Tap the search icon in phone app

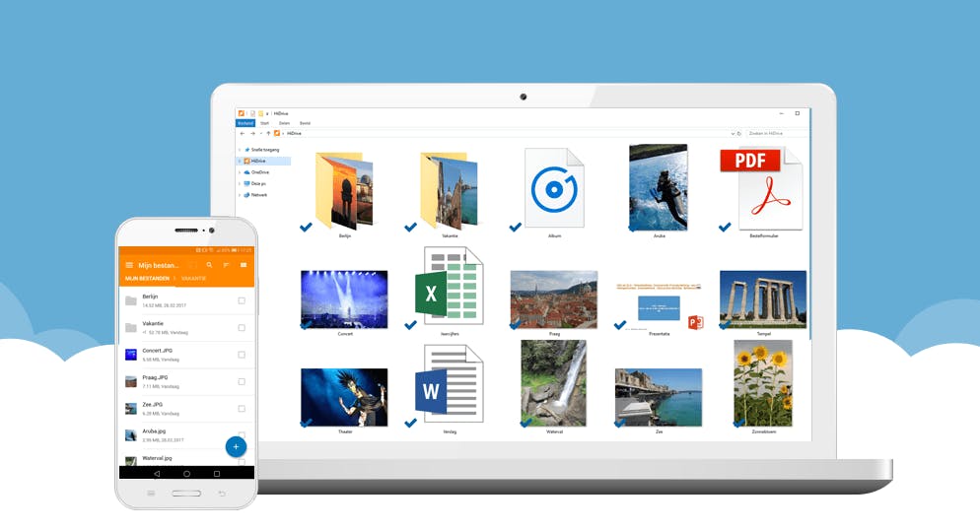tap(209, 265)
